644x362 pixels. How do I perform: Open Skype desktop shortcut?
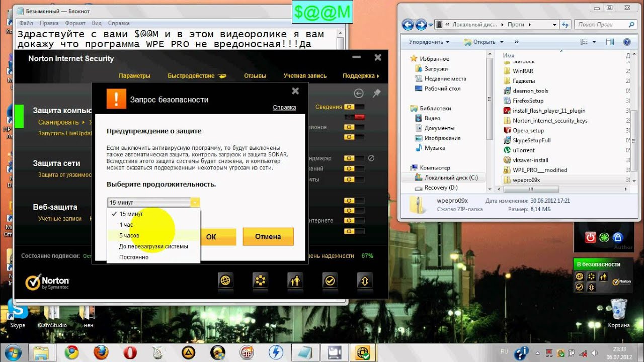(18, 313)
